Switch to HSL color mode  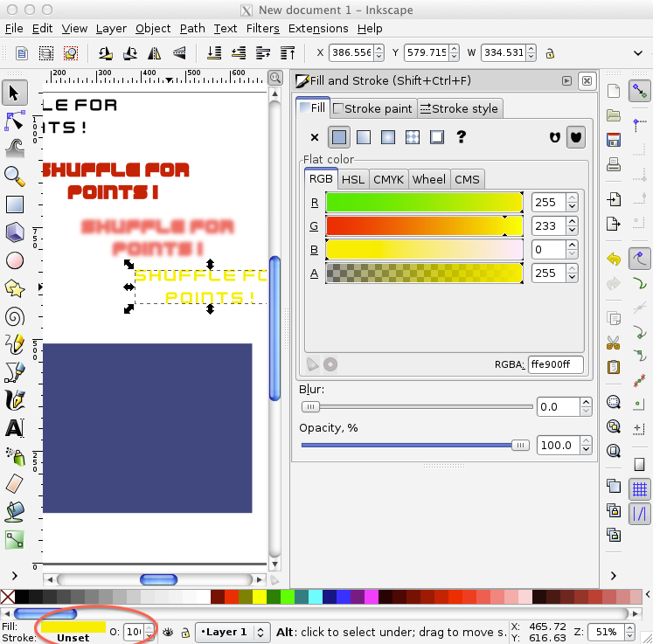coord(353,179)
